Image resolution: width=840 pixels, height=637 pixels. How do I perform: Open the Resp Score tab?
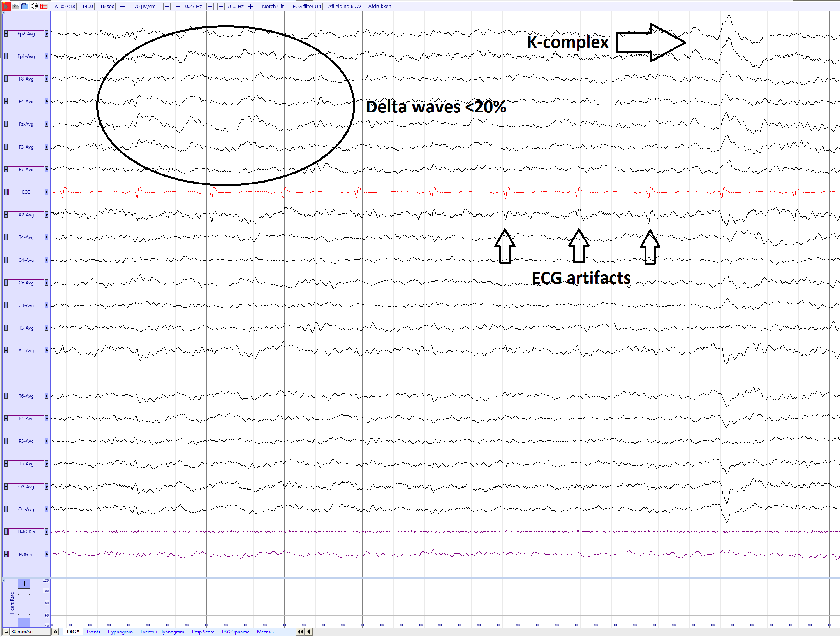tap(203, 632)
